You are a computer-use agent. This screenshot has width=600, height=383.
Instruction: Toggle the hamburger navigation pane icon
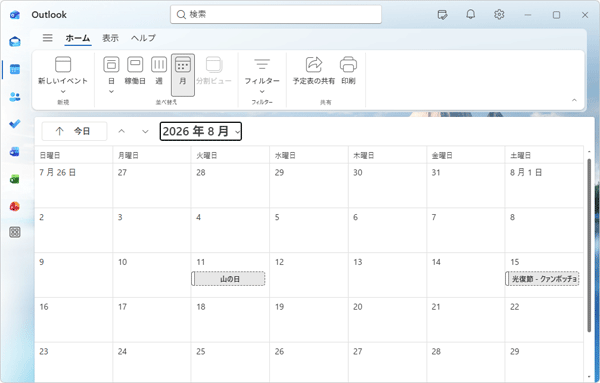point(47,37)
